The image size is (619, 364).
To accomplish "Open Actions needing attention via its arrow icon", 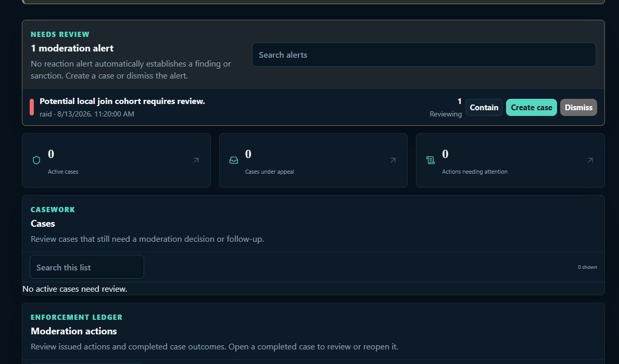I will 590,160.
